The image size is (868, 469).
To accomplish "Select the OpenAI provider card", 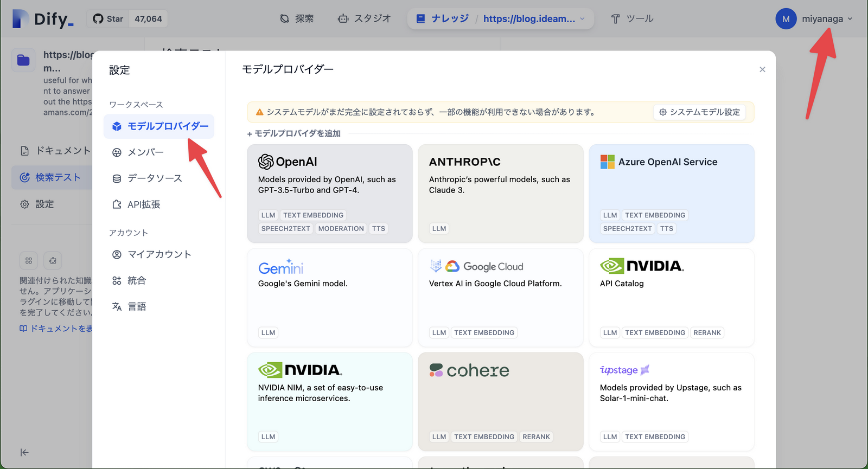I will (x=330, y=194).
